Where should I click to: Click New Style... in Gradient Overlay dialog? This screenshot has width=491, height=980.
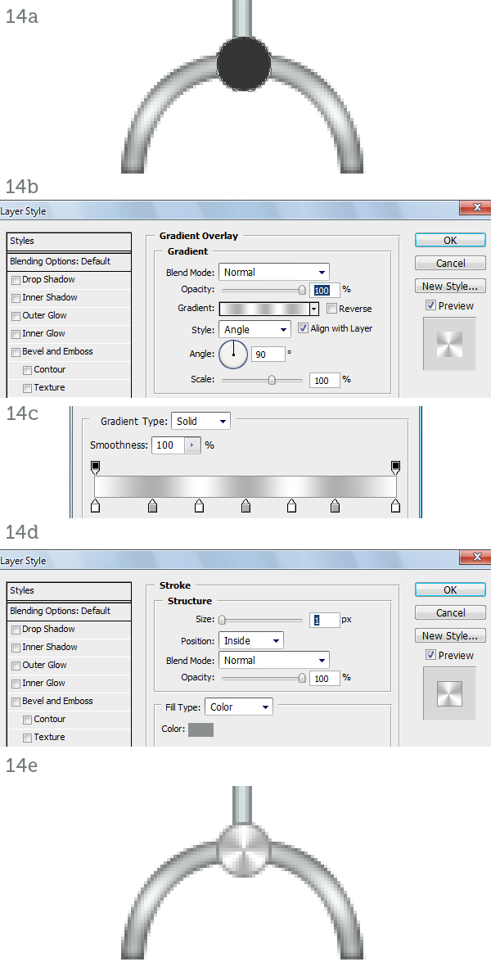[450, 287]
